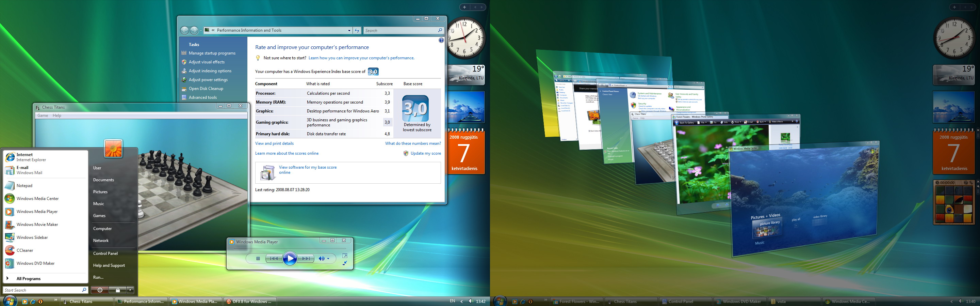
Task: Start Windows Media Center from the Start menu
Action: 45,199
